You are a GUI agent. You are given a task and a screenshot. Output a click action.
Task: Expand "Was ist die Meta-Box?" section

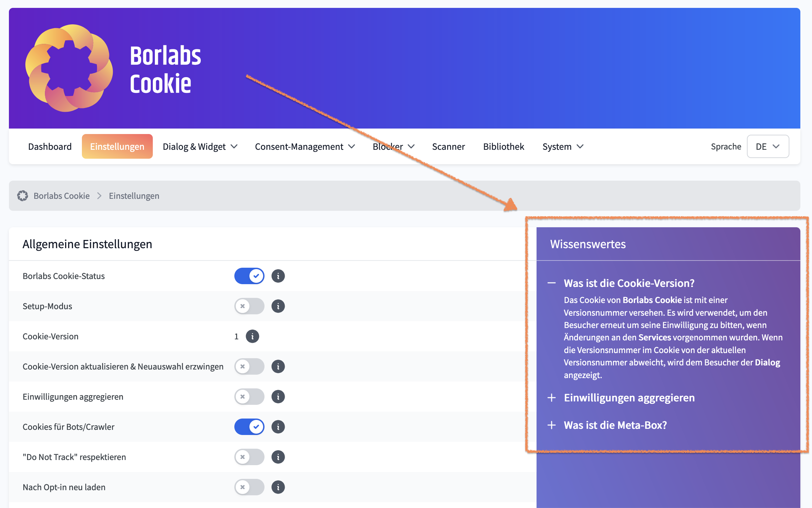607,425
